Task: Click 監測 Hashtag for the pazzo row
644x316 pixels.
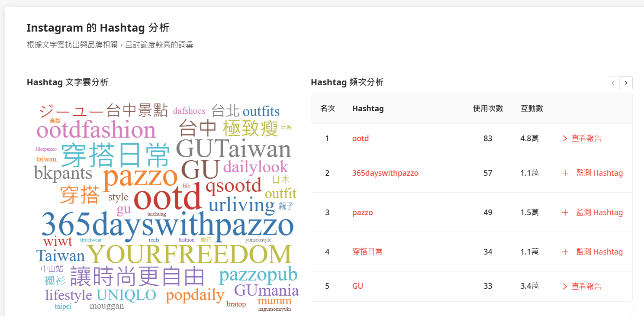Action: 599,213
